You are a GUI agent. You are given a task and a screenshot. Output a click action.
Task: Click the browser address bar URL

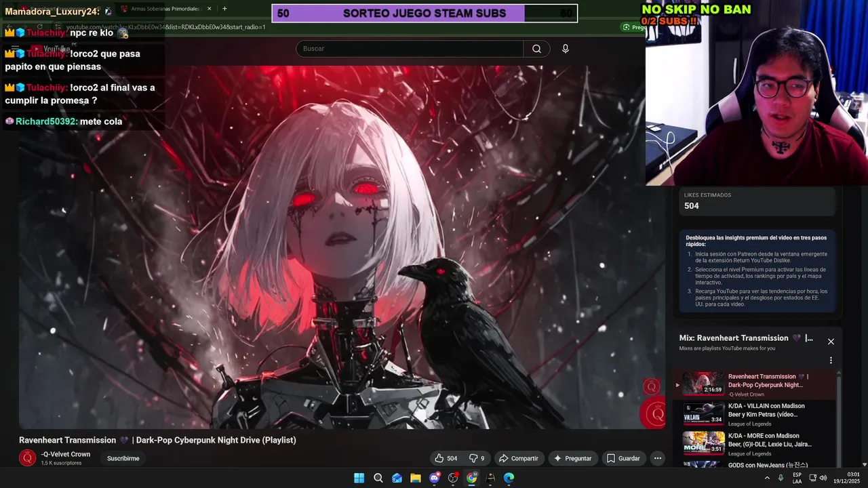(x=166, y=27)
